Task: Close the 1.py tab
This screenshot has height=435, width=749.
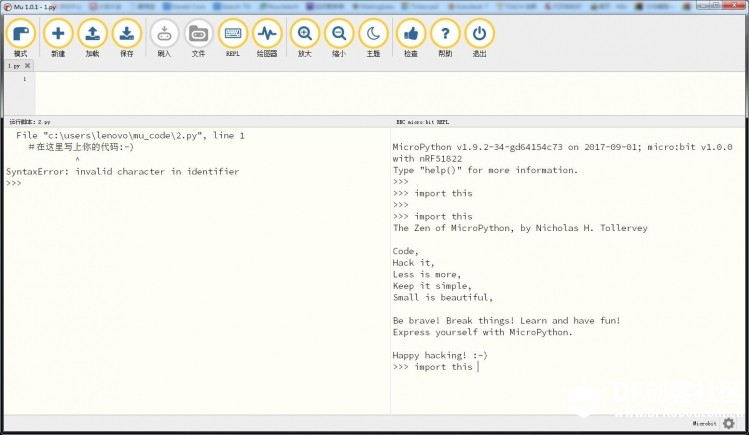Action: click(27, 66)
